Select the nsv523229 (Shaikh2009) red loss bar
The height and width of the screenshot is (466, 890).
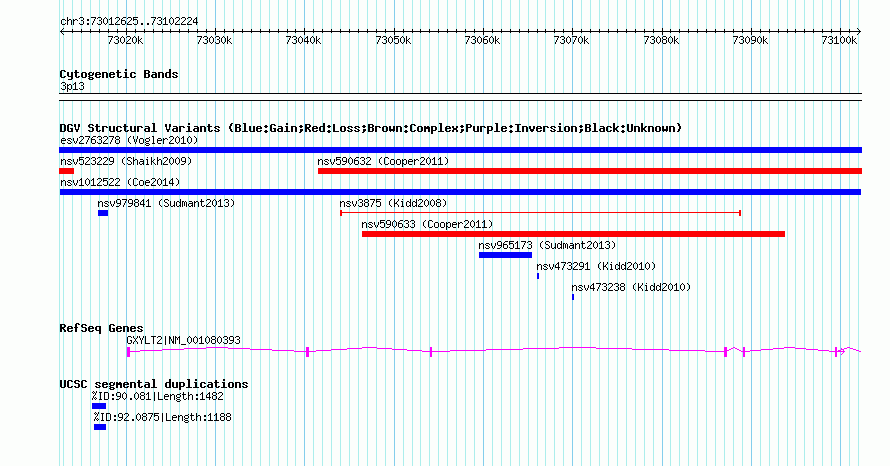click(x=66, y=171)
